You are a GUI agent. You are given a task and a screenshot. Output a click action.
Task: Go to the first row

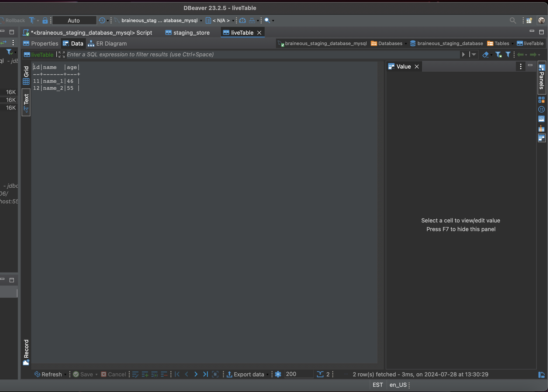pos(177,374)
